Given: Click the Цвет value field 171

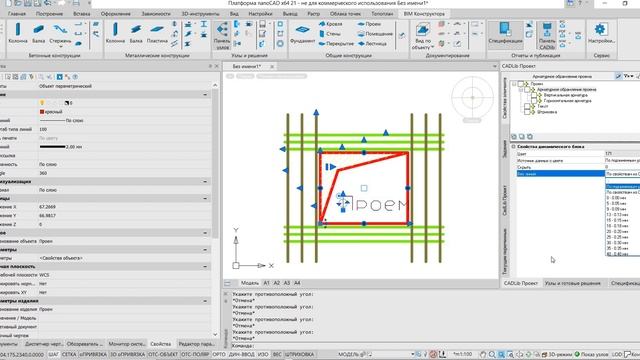Looking at the screenshot, I should [622, 154].
